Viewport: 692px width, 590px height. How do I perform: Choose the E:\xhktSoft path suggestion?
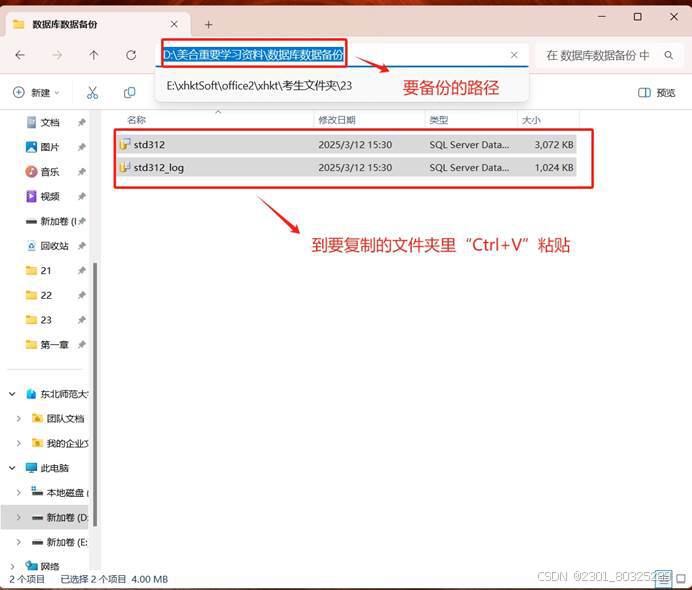click(x=260, y=86)
